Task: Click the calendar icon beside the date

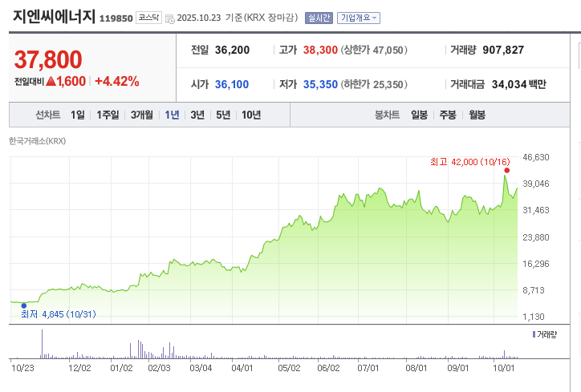Action: click(169, 18)
